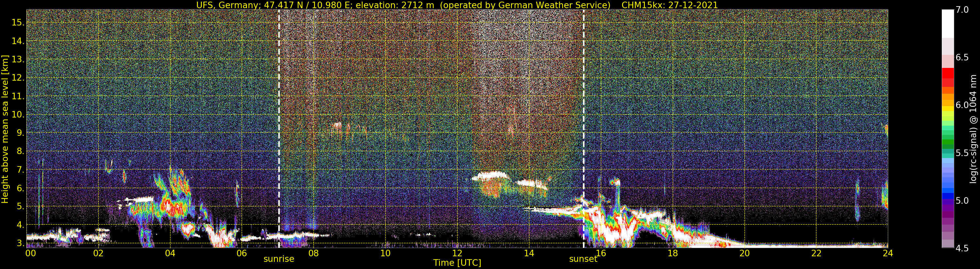980x269 pixels.
Task: Click the height tick '15.'
Action: (18, 23)
